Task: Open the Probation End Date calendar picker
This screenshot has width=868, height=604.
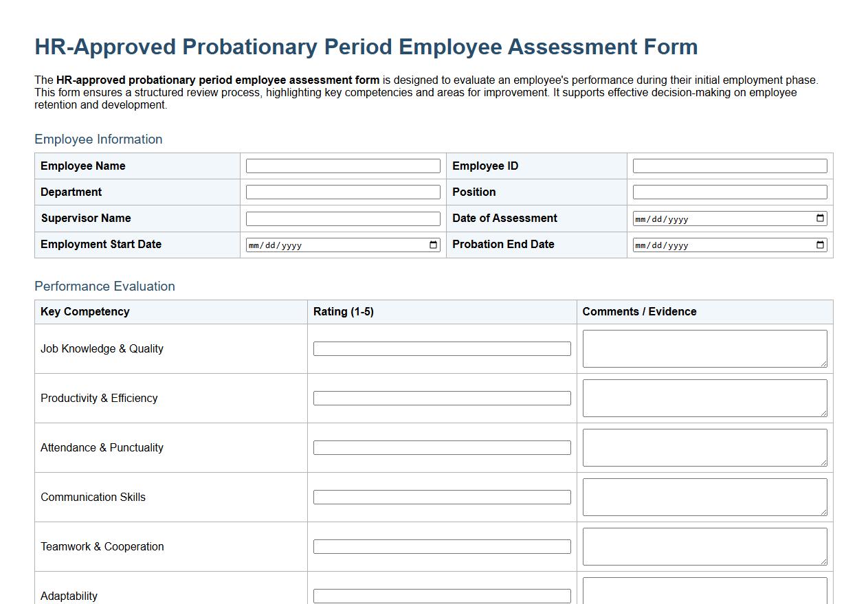Action: (x=819, y=244)
